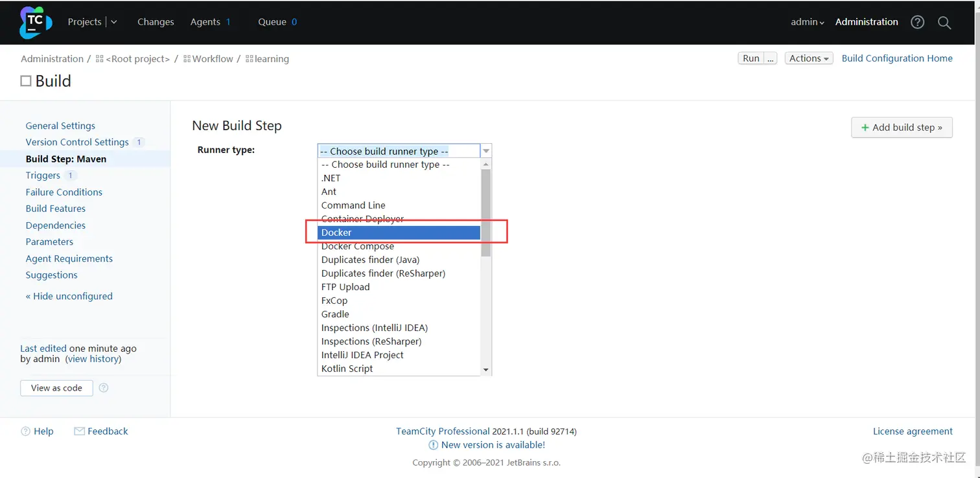Select Docker runner type option
Screen dimensions: 980x478
click(x=399, y=233)
